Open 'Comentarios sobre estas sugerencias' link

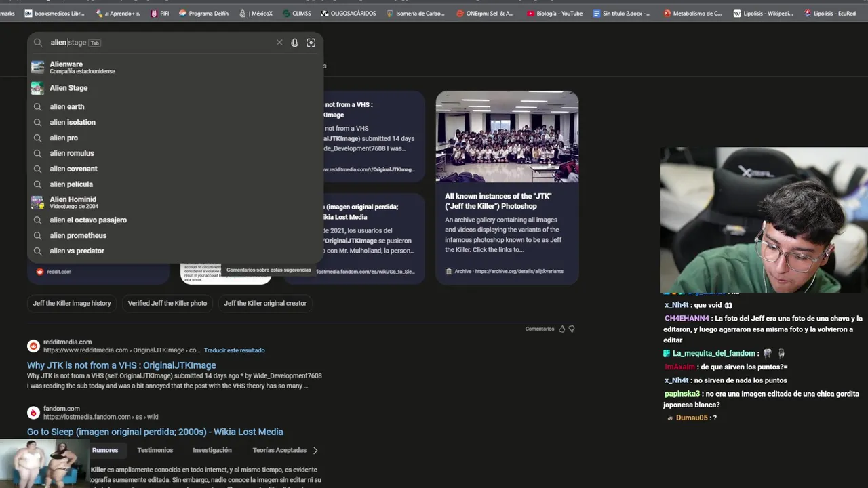[x=269, y=270]
